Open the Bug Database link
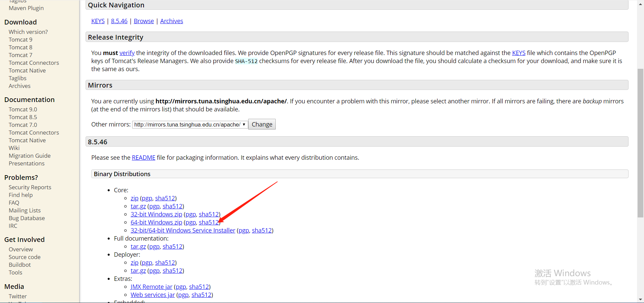The height and width of the screenshot is (303, 644). (27, 218)
